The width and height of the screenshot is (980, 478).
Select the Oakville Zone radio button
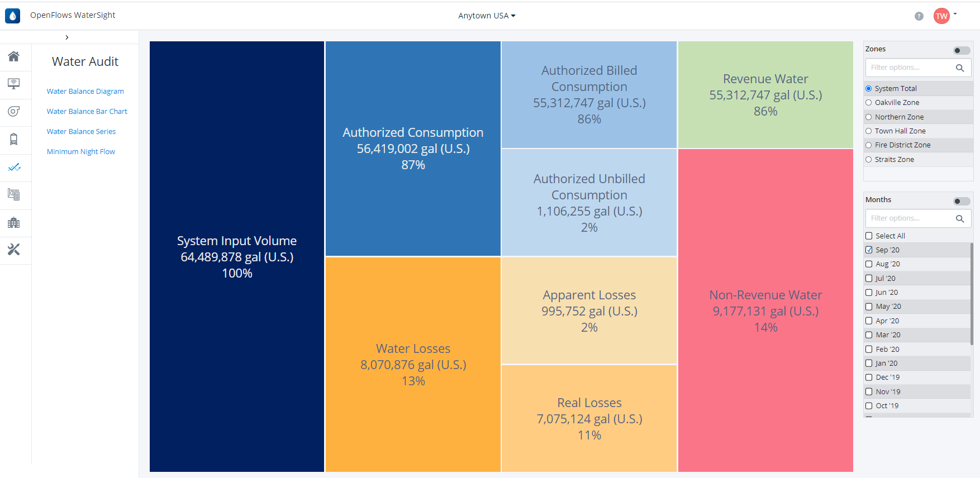pyautogui.click(x=869, y=103)
